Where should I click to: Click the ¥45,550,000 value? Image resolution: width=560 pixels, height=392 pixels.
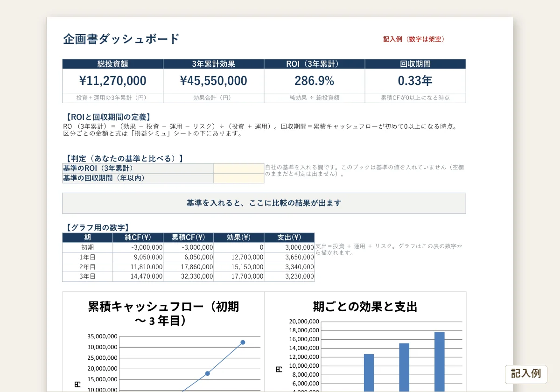tap(214, 81)
